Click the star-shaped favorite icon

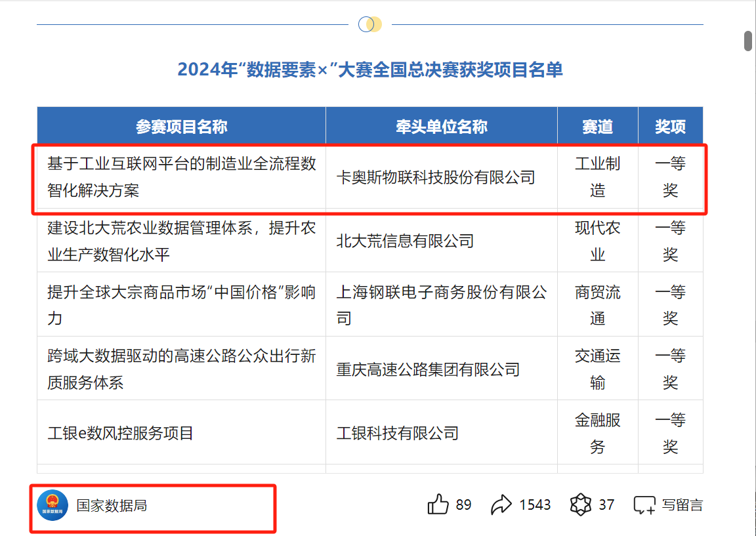tap(581, 505)
